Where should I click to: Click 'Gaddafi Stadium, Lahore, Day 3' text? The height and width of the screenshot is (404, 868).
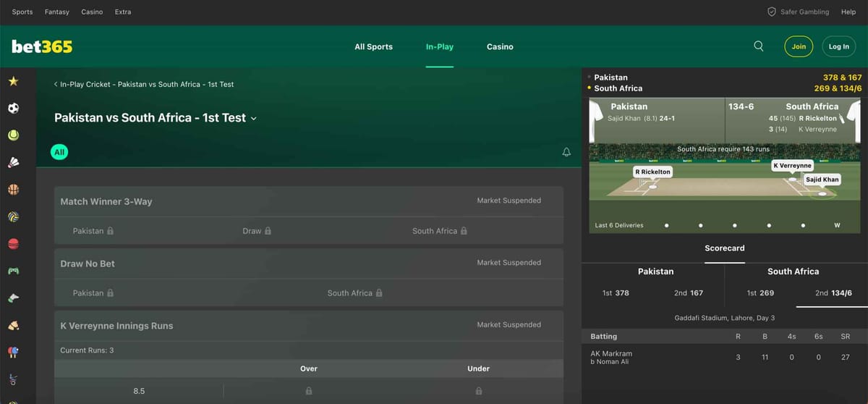pos(725,318)
